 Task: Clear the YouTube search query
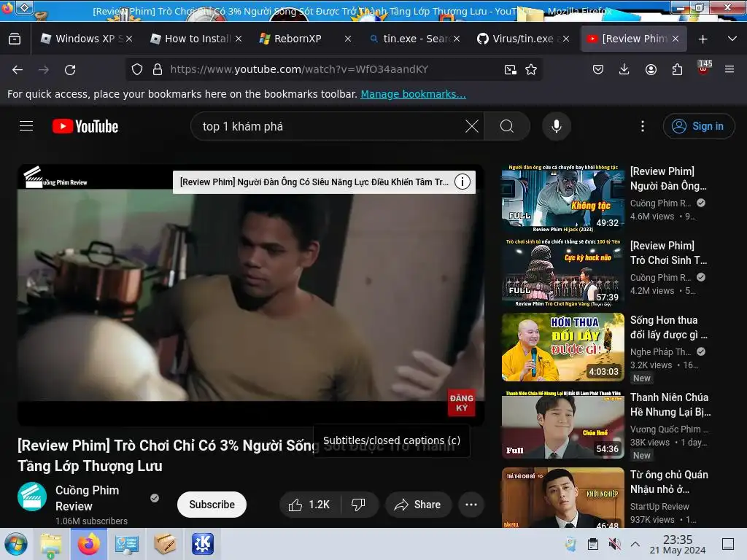472,126
